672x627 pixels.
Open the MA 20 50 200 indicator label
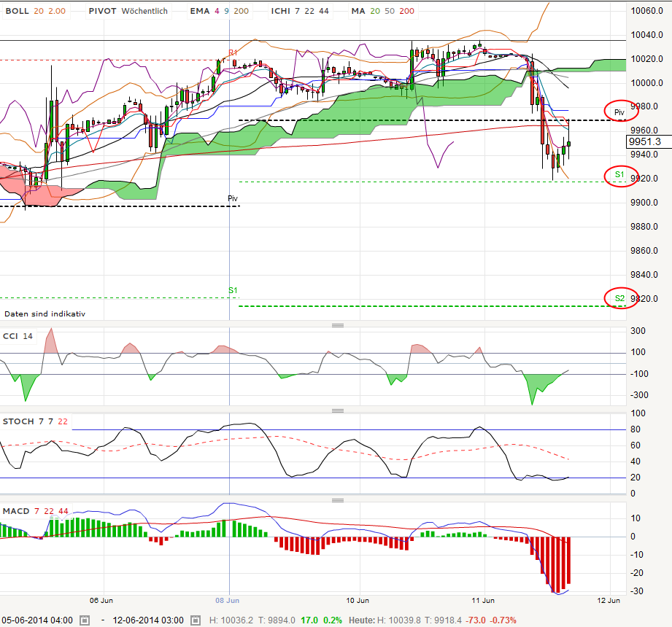(383, 11)
